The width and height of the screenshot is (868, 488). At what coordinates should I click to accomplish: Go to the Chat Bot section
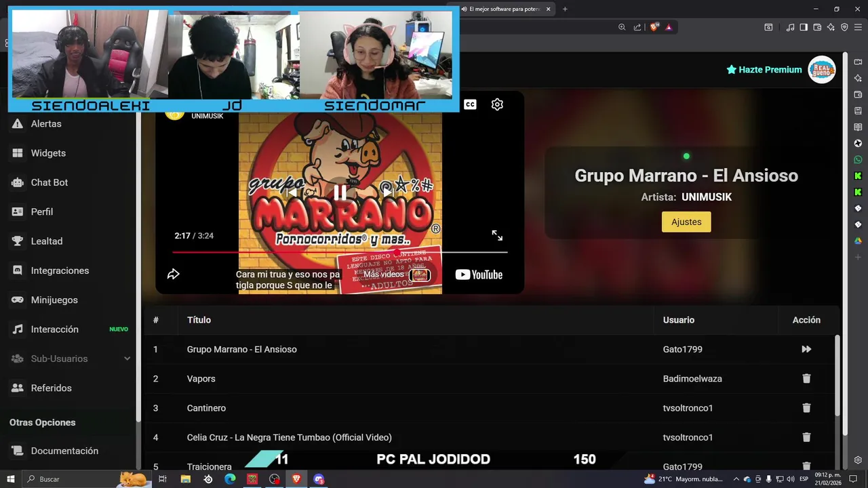[x=49, y=182]
